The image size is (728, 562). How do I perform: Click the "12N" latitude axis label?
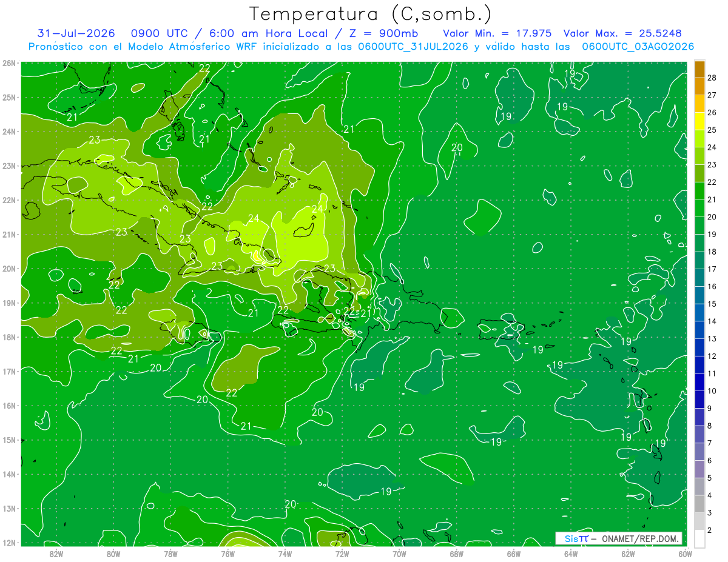[x=8, y=543]
